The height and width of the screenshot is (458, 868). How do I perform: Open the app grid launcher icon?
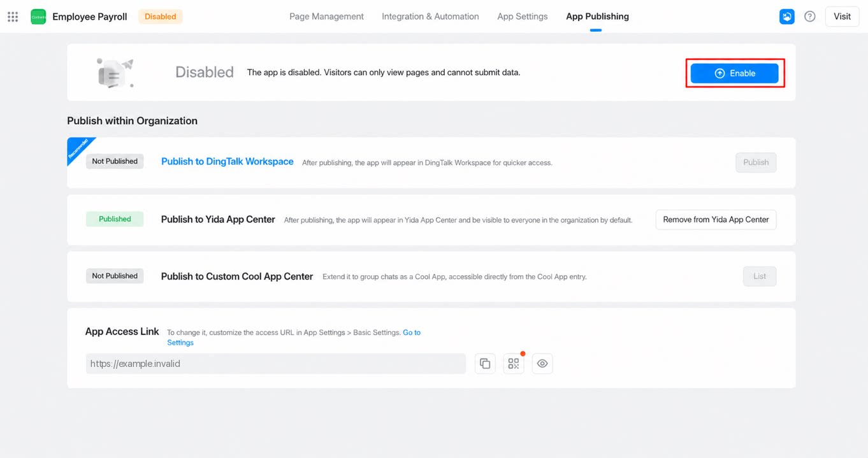click(x=13, y=17)
